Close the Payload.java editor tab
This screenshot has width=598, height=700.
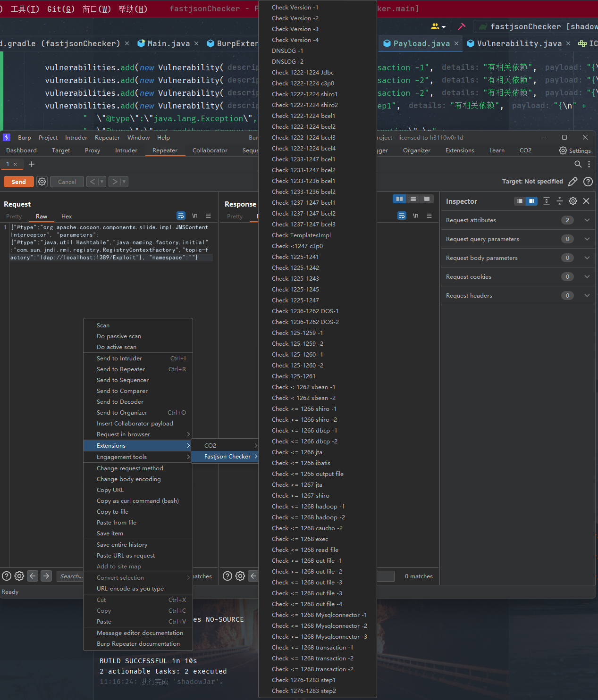pos(456,43)
